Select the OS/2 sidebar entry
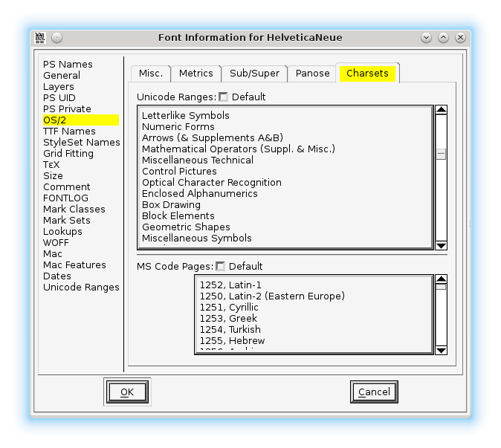Image resolution: width=501 pixels, height=448 pixels. pos(81,120)
